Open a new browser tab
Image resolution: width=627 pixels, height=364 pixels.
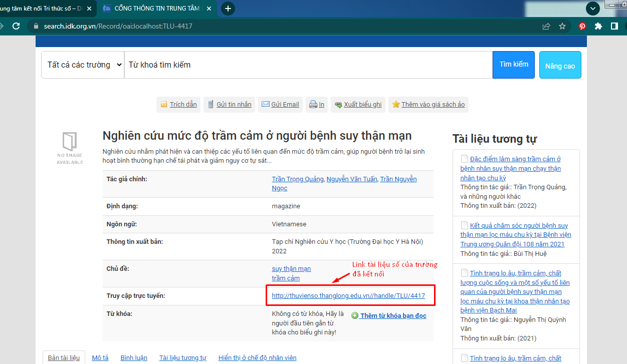click(228, 9)
